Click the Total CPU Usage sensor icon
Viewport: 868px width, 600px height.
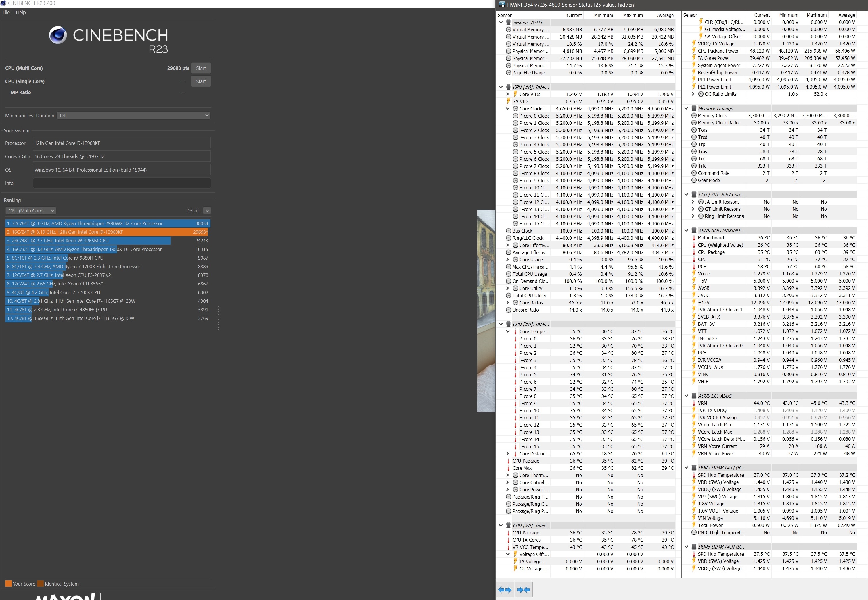pos(508,274)
